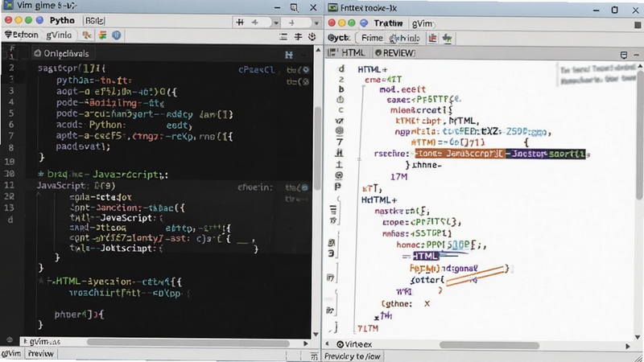This screenshot has height=362, width=644.
Task: Click gVim in the left status bar
Action: click(x=10, y=353)
